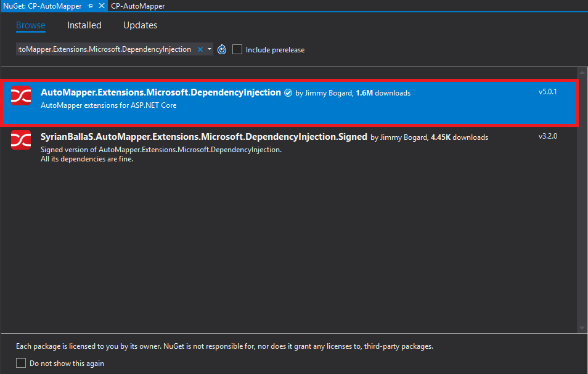Switch to the CP-AutoMapper document tab
588x374 pixels.
point(137,6)
